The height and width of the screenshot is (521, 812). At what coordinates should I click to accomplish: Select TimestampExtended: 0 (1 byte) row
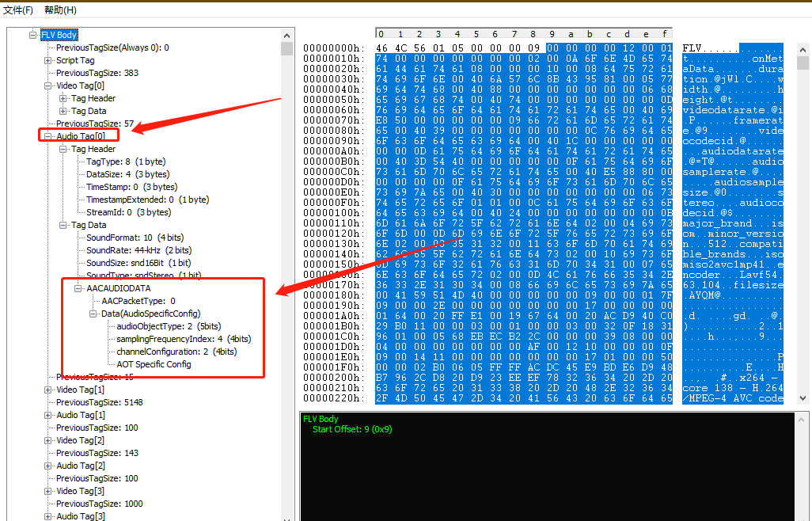click(x=147, y=200)
